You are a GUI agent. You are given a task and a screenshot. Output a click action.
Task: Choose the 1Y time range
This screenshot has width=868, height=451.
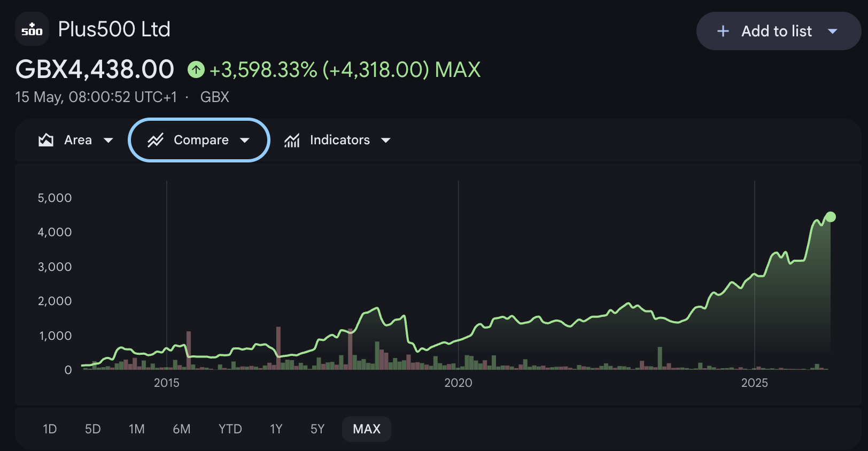pos(276,429)
